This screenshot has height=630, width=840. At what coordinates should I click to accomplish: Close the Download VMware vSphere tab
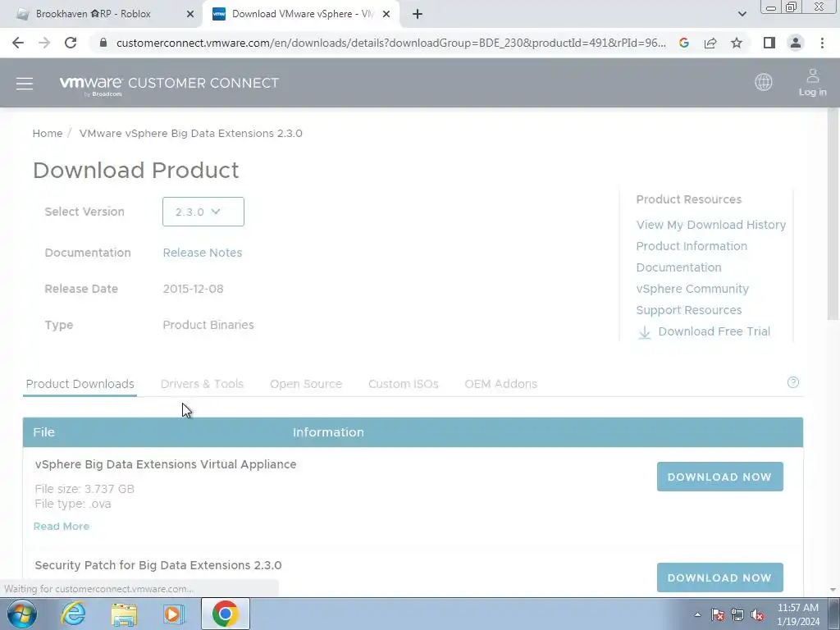(386, 15)
